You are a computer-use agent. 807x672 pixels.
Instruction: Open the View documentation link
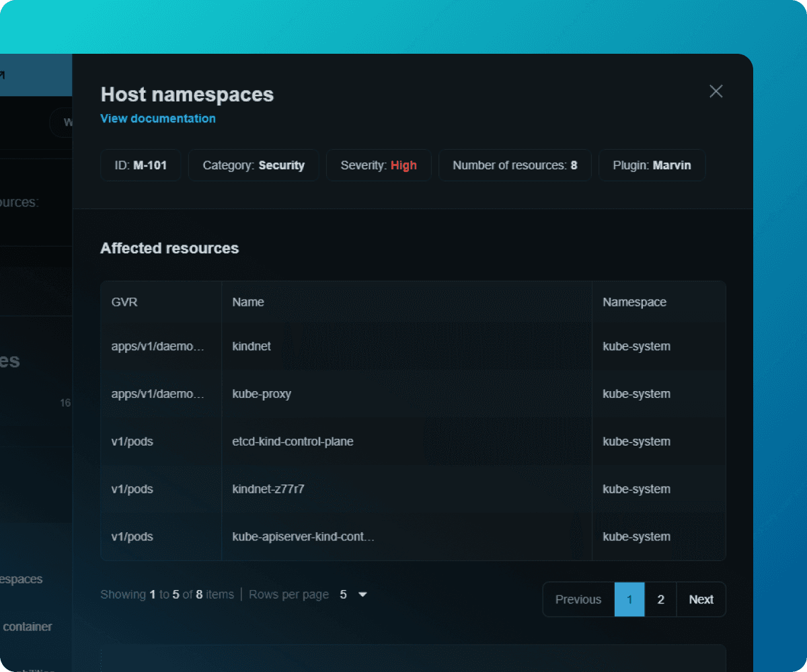point(158,118)
